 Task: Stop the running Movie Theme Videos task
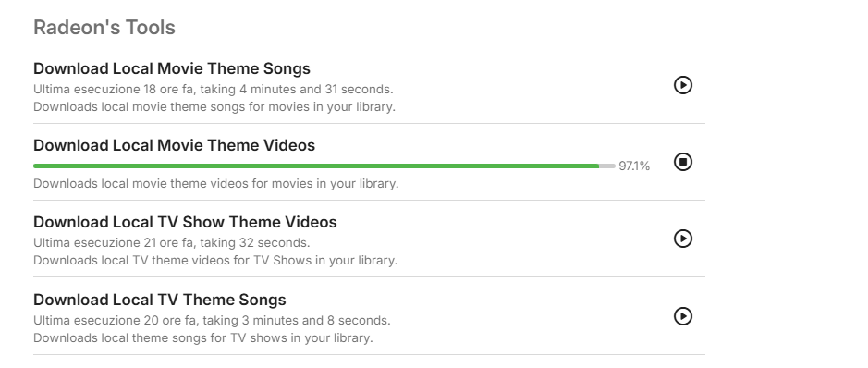pyautogui.click(x=682, y=162)
